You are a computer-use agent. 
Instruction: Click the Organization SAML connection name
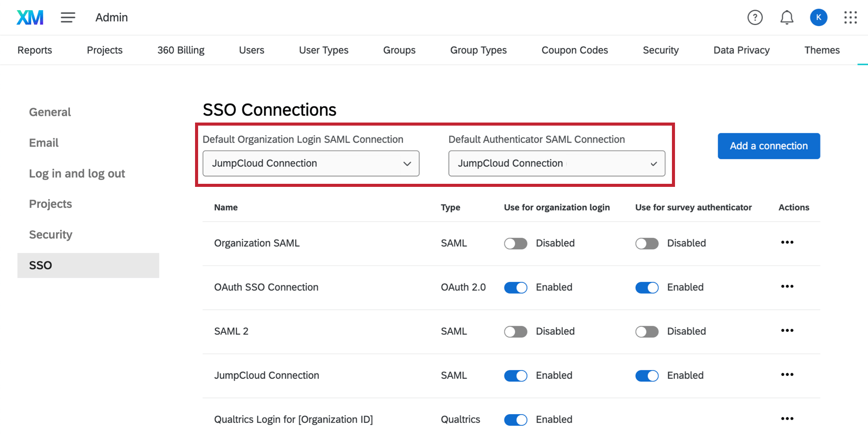257,244
